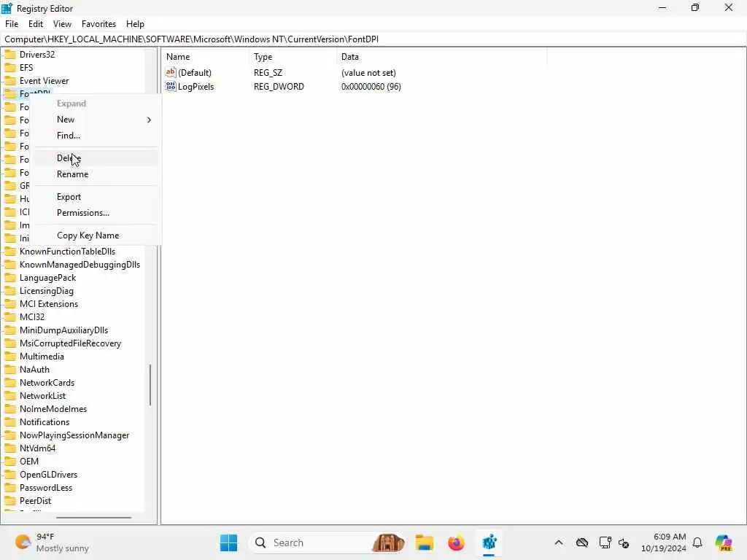Click the Type column header
This screenshot has height=560, width=747.
[x=263, y=57]
